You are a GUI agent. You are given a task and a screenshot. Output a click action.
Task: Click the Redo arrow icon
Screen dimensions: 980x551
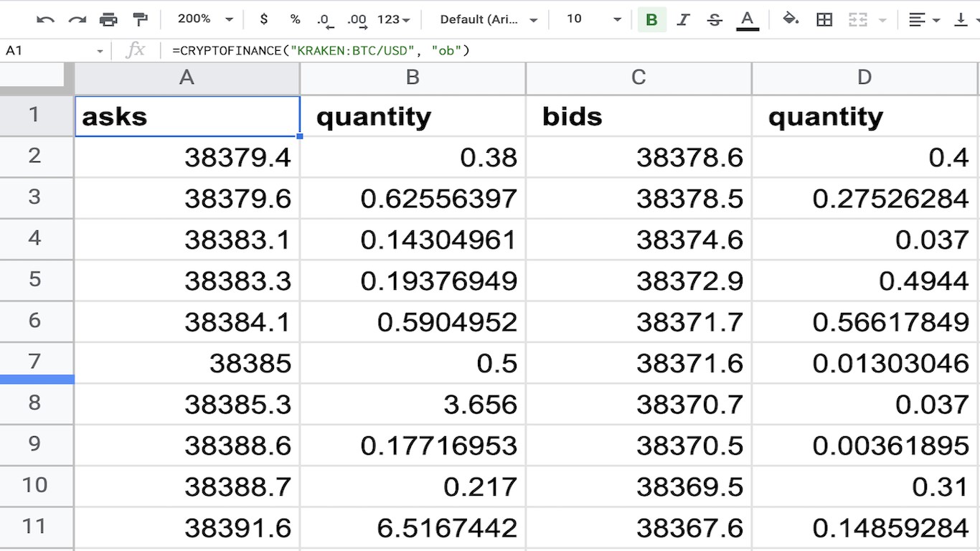coord(77,19)
